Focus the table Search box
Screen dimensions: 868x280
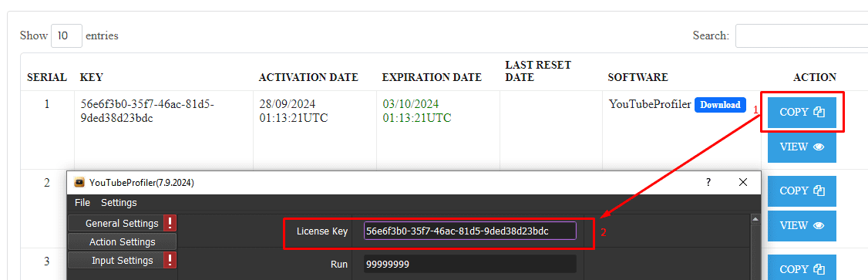coord(802,35)
